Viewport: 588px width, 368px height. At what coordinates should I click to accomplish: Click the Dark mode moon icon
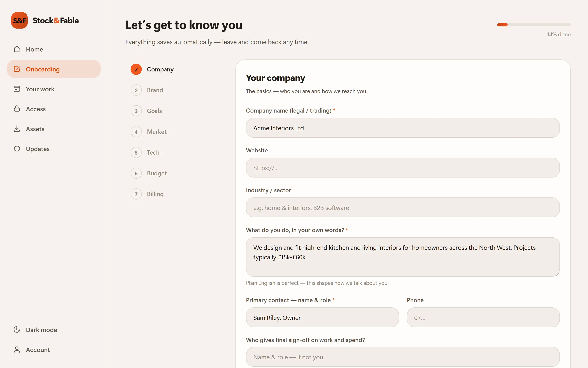[17, 329]
